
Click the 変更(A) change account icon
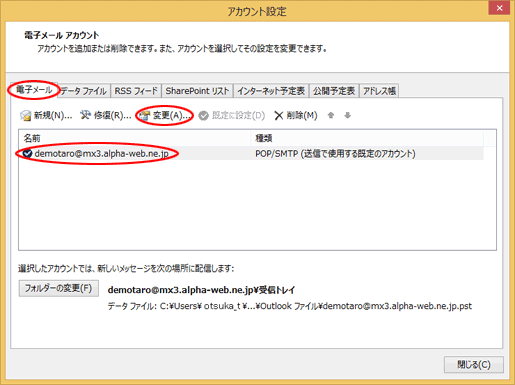[x=145, y=116]
